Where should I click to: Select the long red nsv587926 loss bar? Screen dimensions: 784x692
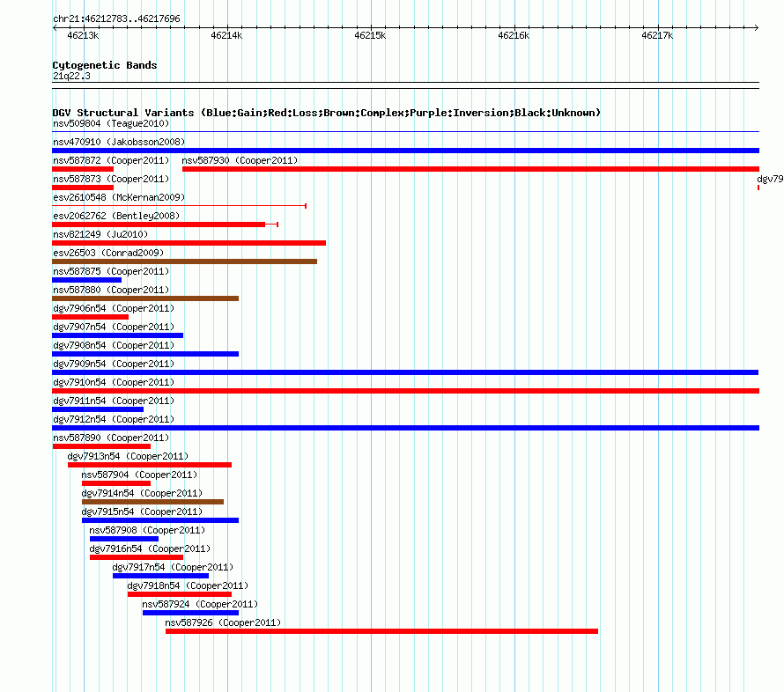pos(382,631)
